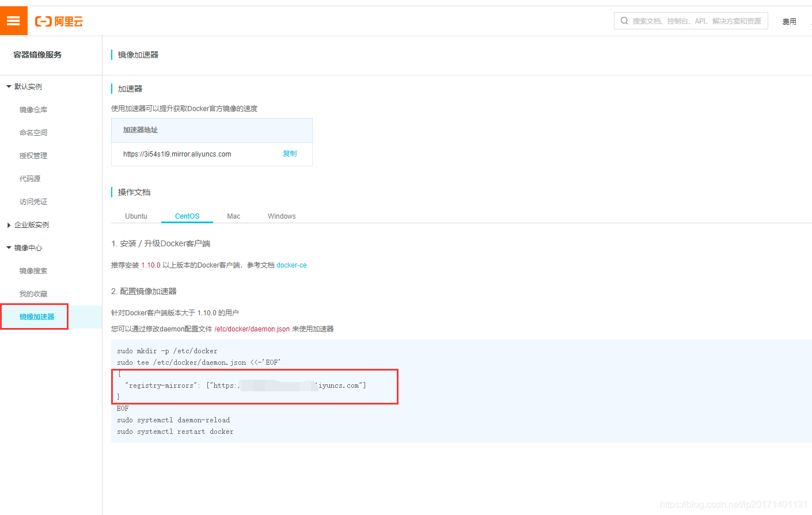Open the 费用 menu
812x515 pixels.
(790, 21)
